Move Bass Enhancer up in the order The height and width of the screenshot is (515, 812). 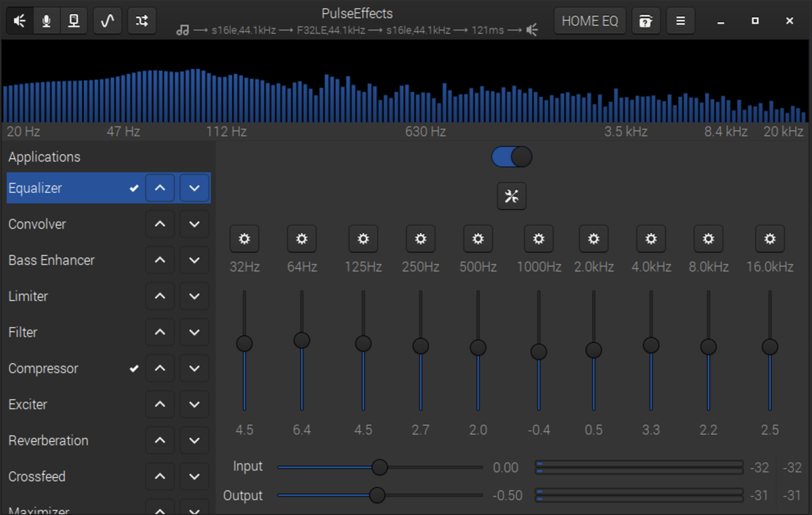[160, 260]
